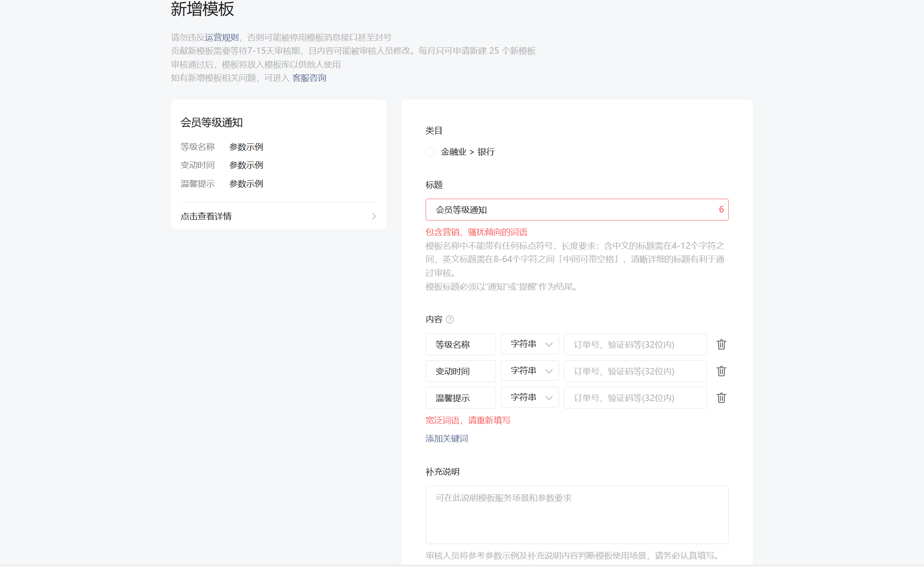Delete the 等级名称 keyword row
The height and width of the screenshot is (567, 924).
click(721, 344)
